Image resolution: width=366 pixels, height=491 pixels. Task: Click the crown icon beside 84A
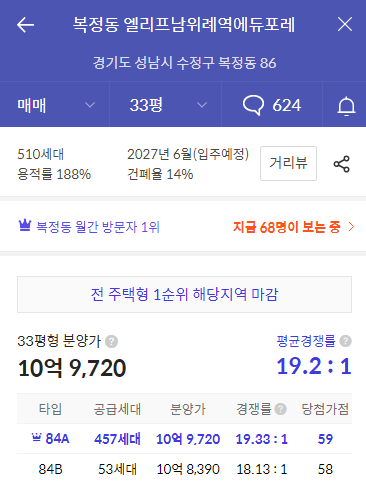(36, 437)
